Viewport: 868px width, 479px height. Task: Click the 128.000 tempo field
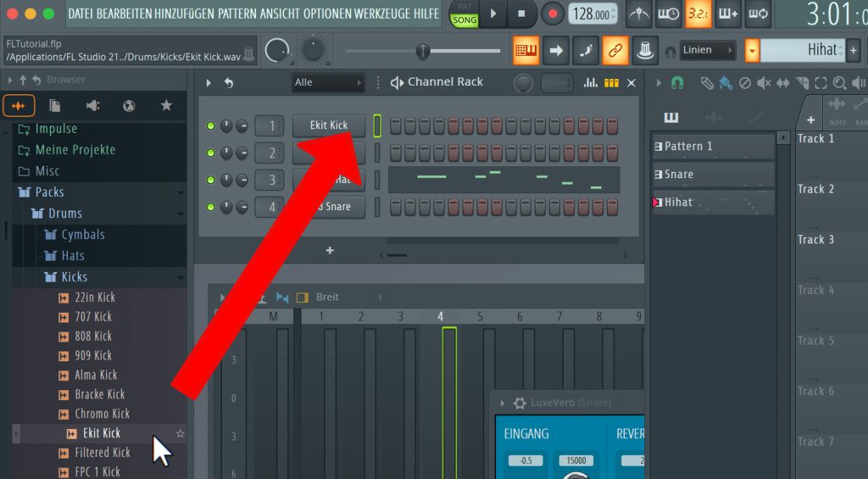coord(593,14)
